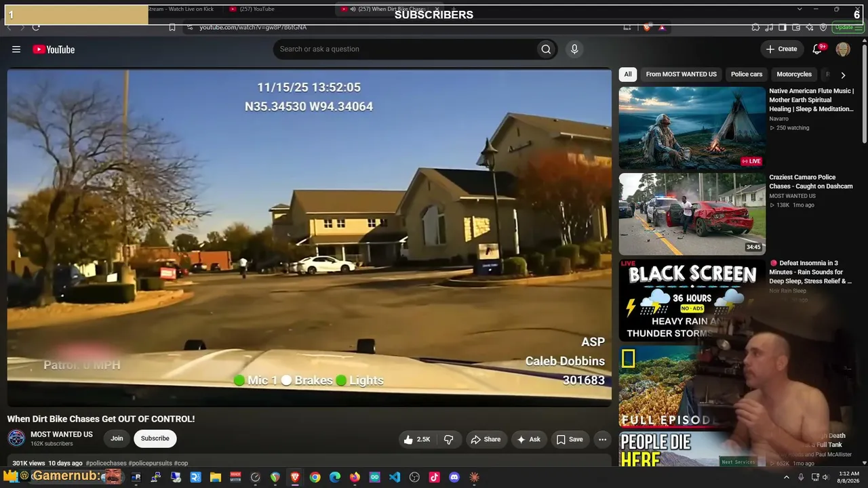
Task: Dislike the video with thumbs down
Action: pos(448,439)
